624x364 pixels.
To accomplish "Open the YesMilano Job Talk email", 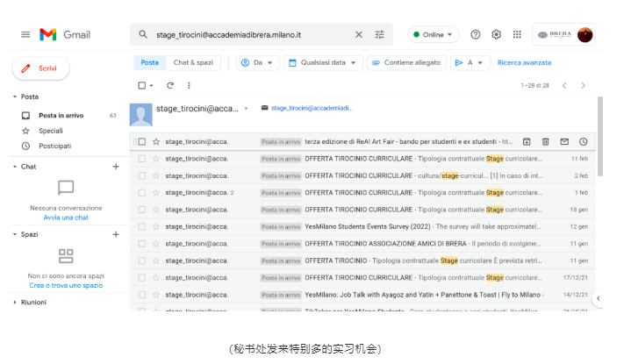I will point(362,295).
